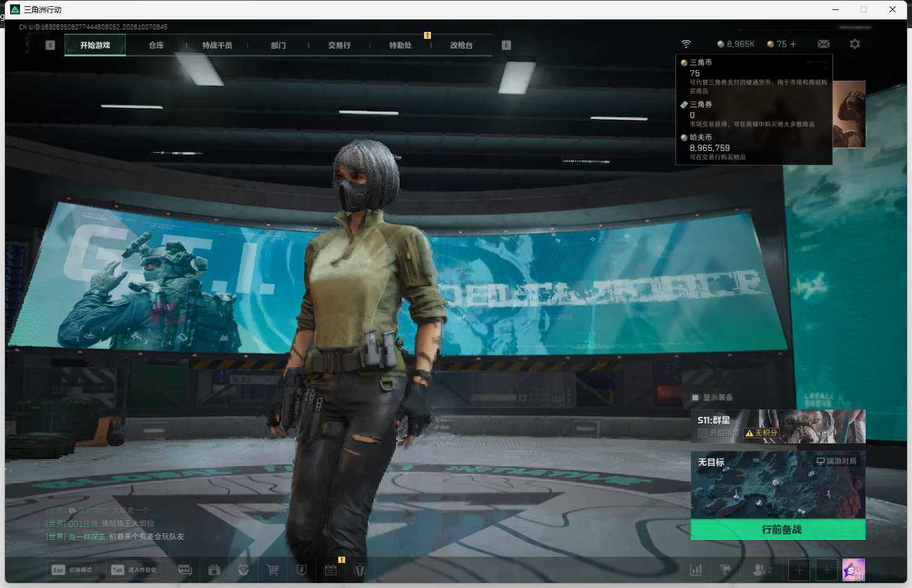Image resolution: width=912 pixels, height=588 pixels.
Task: Switch to the 仓库 tab
Action: point(156,45)
